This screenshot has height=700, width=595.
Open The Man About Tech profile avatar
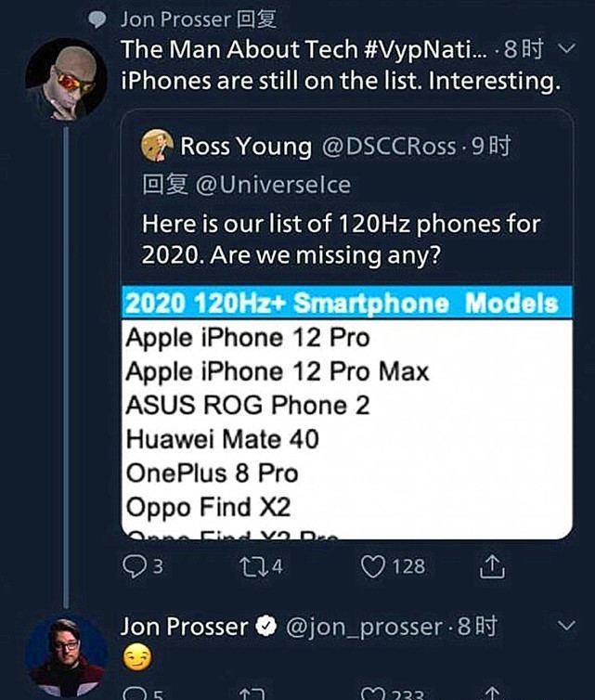click(66, 77)
